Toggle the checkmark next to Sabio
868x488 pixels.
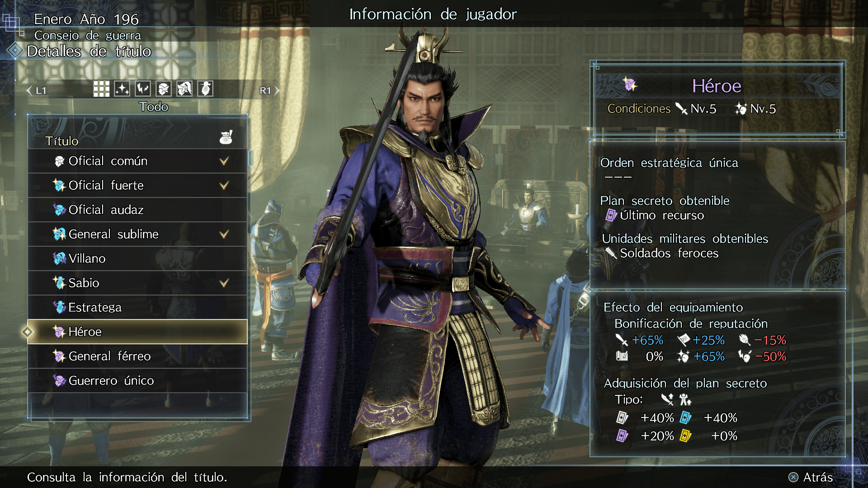pos(224,283)
